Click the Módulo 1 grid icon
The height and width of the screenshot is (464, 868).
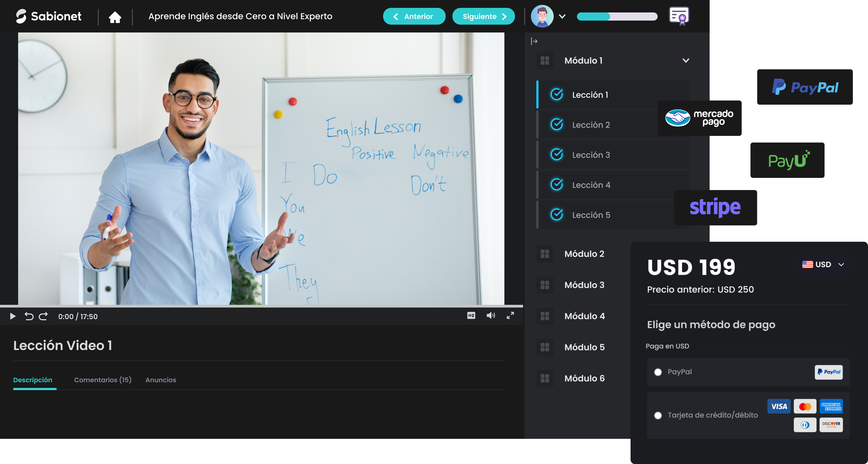point(544,61)
